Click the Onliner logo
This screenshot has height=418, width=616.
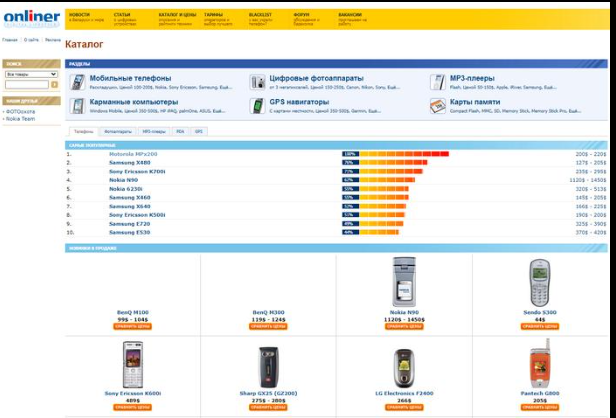click(31, 19)
